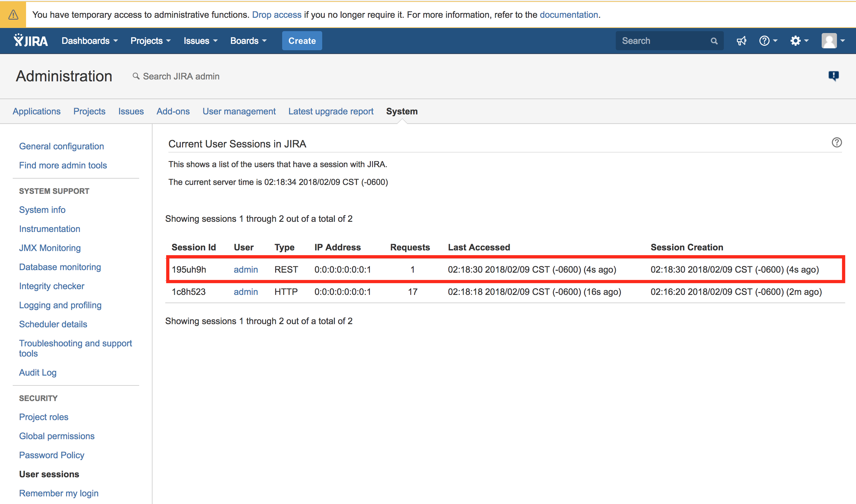The height and width of the screenshot is (504, 856).
Task: Click the user avatar icon
Action: [x=829, y=40]
